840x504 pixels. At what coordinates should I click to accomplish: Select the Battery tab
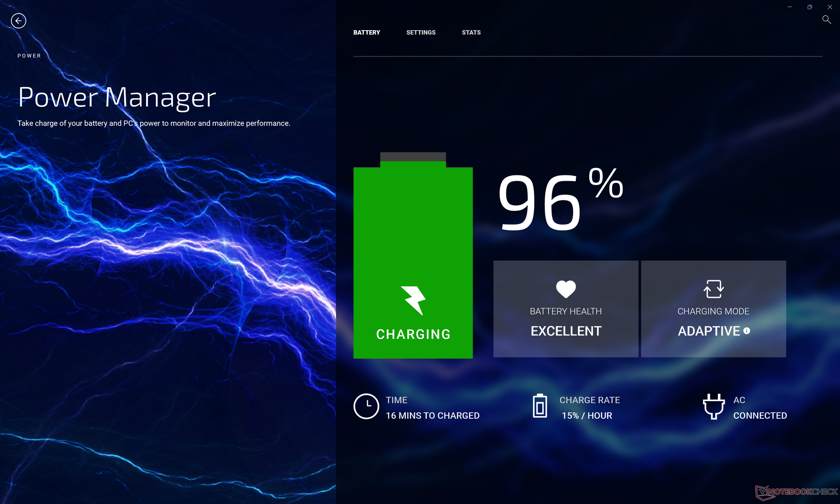coord(366,32)
